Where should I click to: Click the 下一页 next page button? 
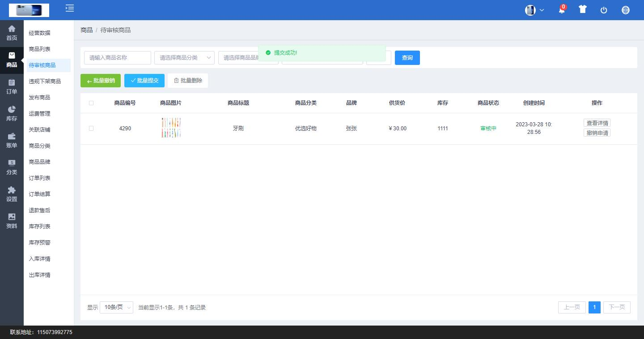[617, 307]
